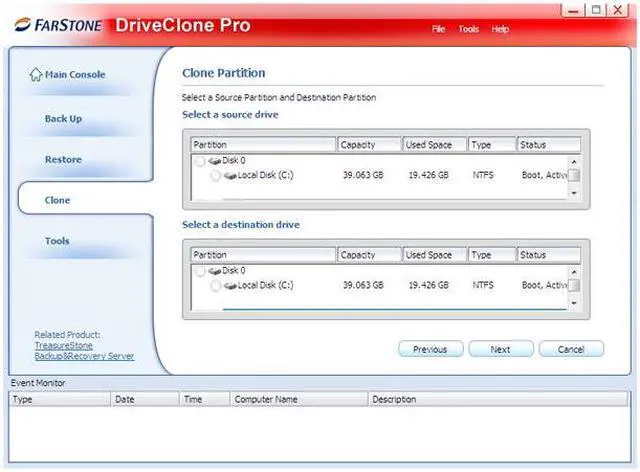The width and height of the screenshot is (640, 472).
Task: Select Disk 0 radio button as source
Action: [200, 161]
